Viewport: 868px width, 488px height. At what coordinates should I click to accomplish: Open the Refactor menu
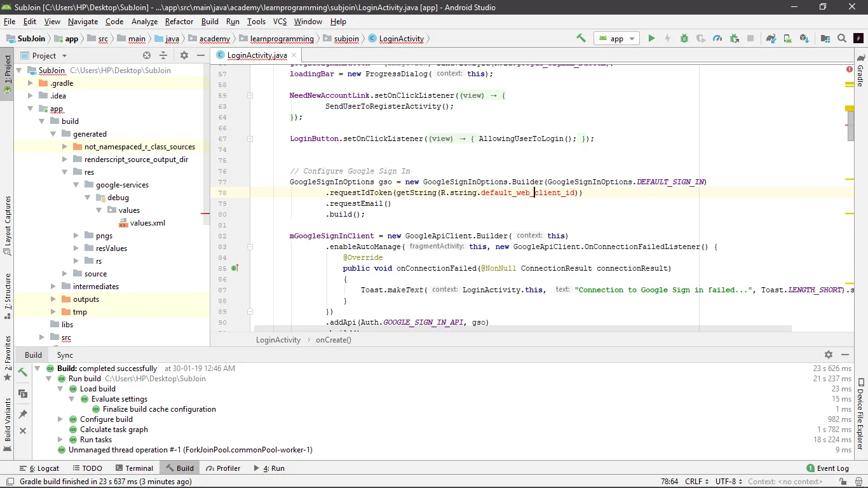pos(179,22)
